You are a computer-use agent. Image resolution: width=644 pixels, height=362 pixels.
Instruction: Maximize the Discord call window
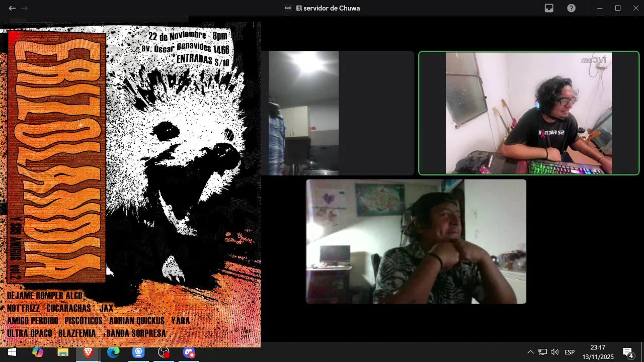click(x=618, y=8)
